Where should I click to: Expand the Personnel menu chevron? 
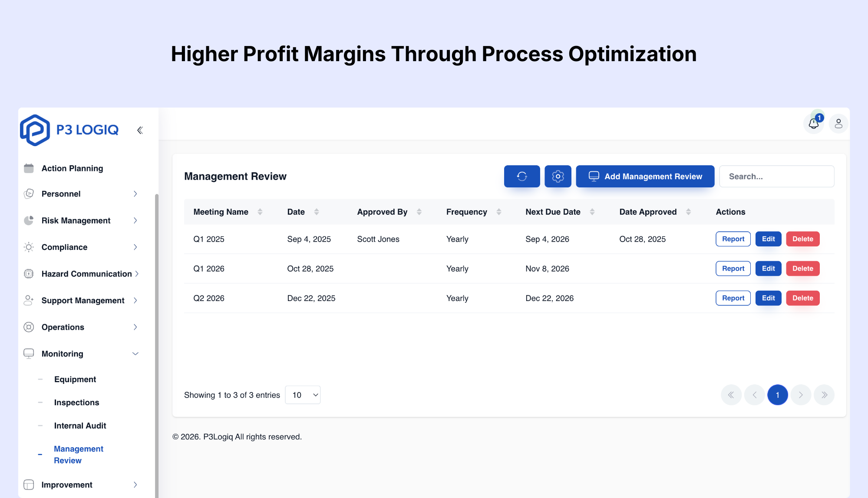click(x=135, y=194)
